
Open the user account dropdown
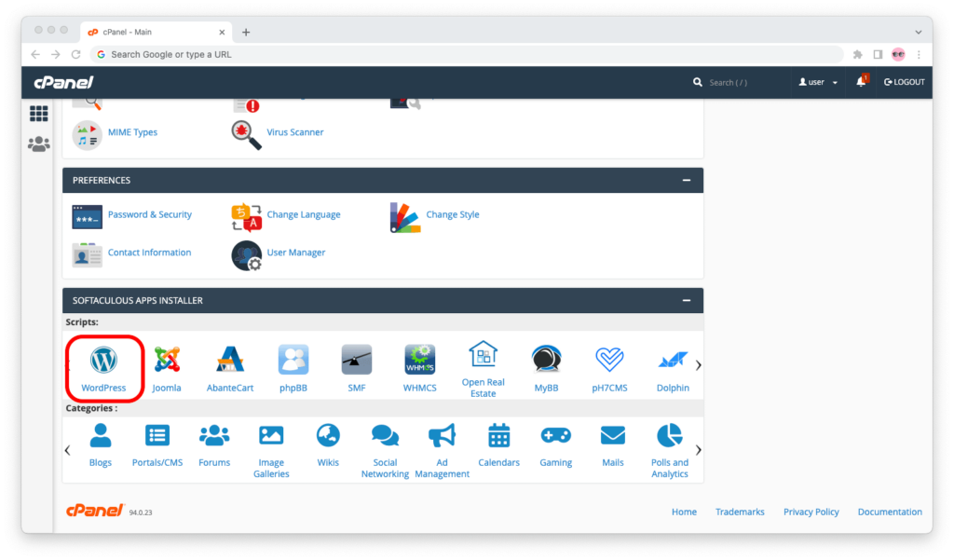tap(818, 82)
